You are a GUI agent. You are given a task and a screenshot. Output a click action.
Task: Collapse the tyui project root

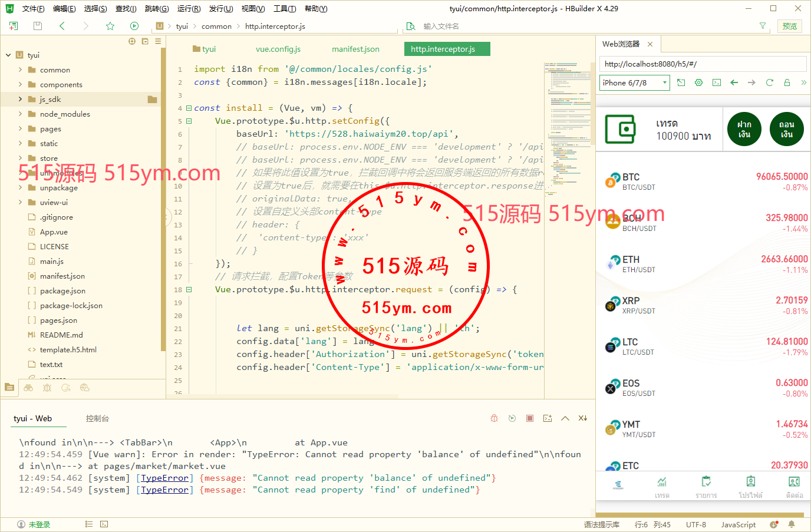pyautogui.click(x=8, y=55)
